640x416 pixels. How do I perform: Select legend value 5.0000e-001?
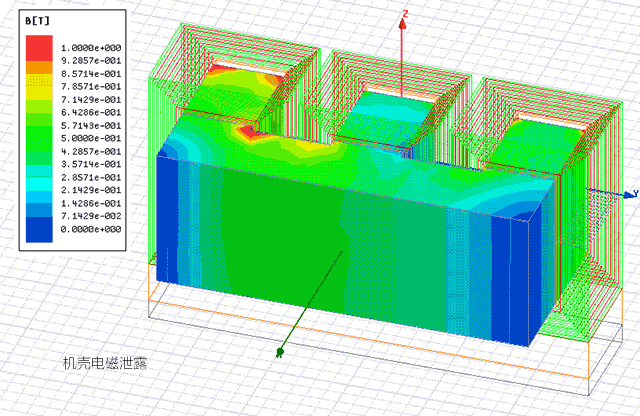click(x=91, y=138)
